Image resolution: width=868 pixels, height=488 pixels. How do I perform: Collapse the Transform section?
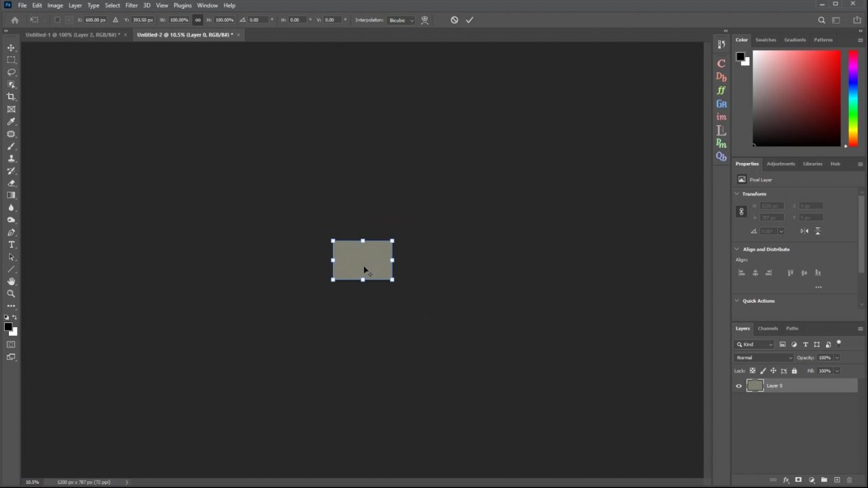click(x=737, y=193)
